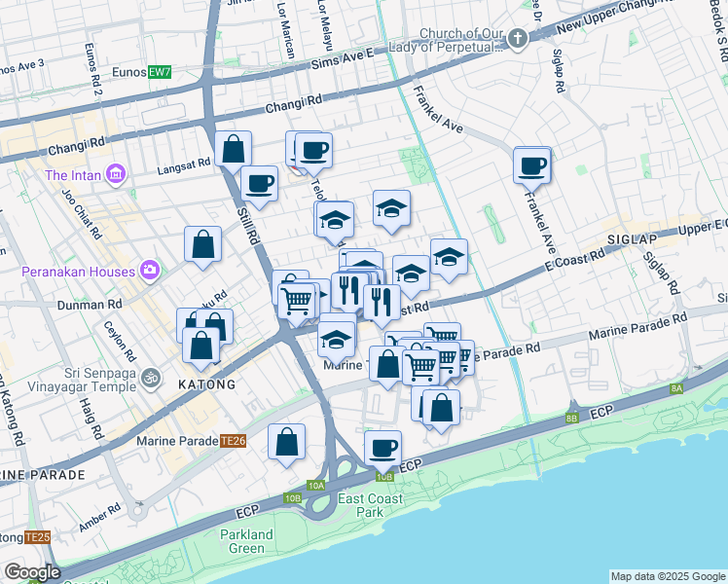Select the Sri Senpaga Vinayagar Temple icon
The height and width of the screenshot is (584, 728).
click(x=150, y=376)
